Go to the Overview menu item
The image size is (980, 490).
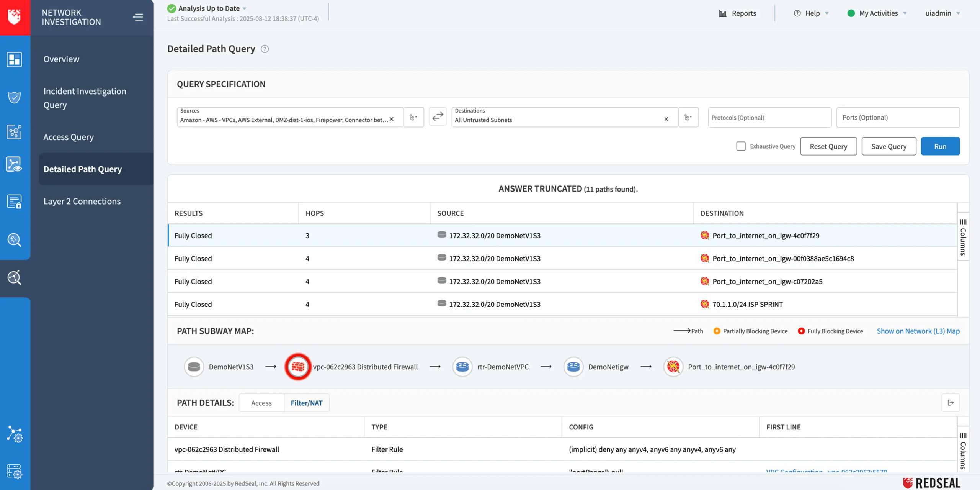61,59
